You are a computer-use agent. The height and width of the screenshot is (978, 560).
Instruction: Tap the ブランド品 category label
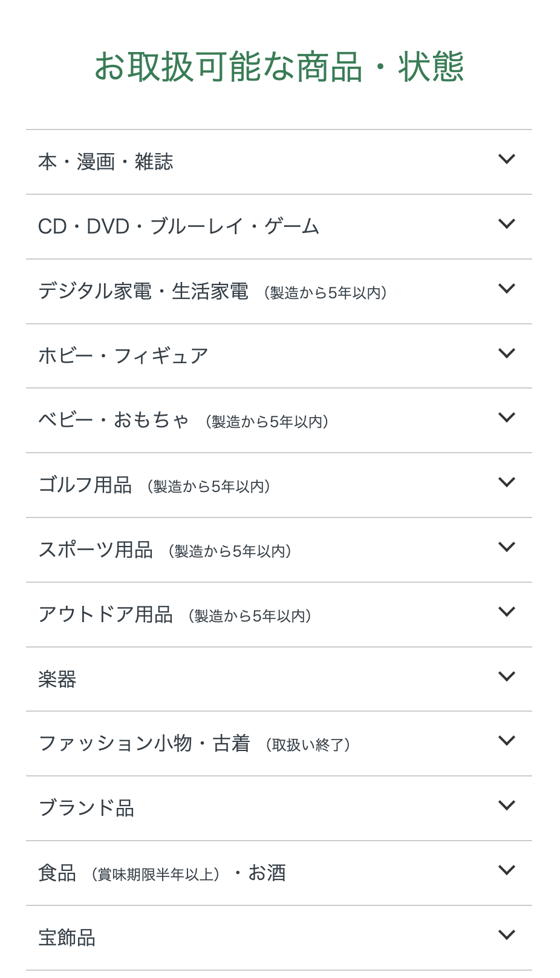[86, 809]
